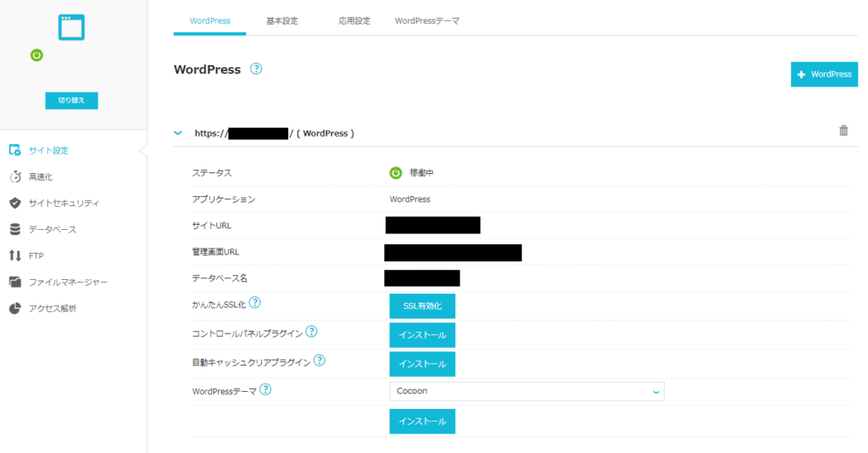Click the ステータス label
The image size is (868, 453).
tap(211, 173)
